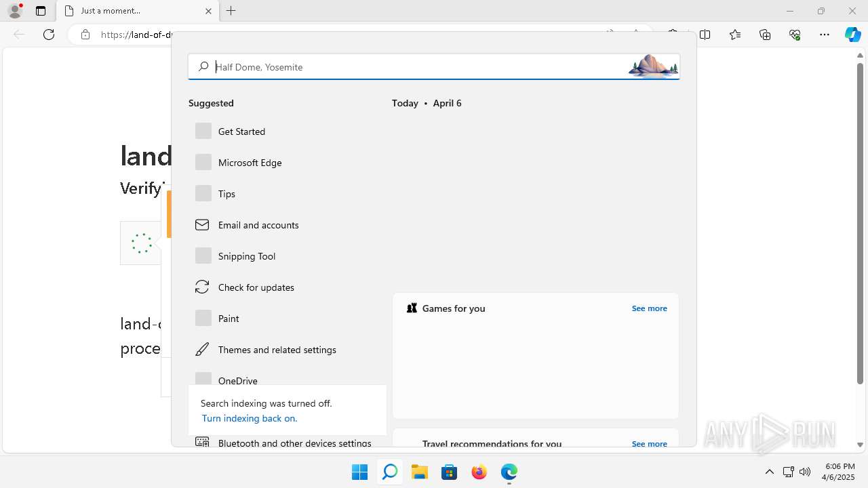Image resolution: width=868 pixels, height=488 pixels.
Task: Open Paint suggestion
Action: click(x=288, y=319)
